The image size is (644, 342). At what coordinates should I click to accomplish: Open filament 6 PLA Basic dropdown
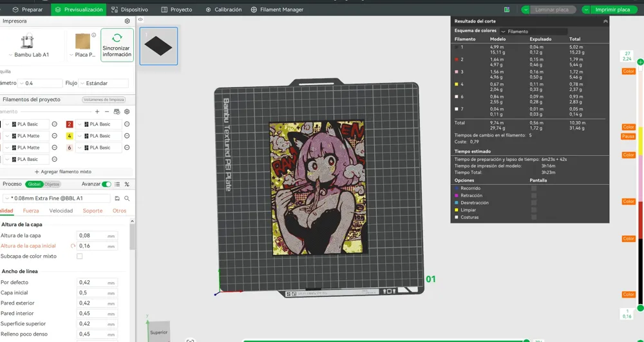click(x=99, y=147)
